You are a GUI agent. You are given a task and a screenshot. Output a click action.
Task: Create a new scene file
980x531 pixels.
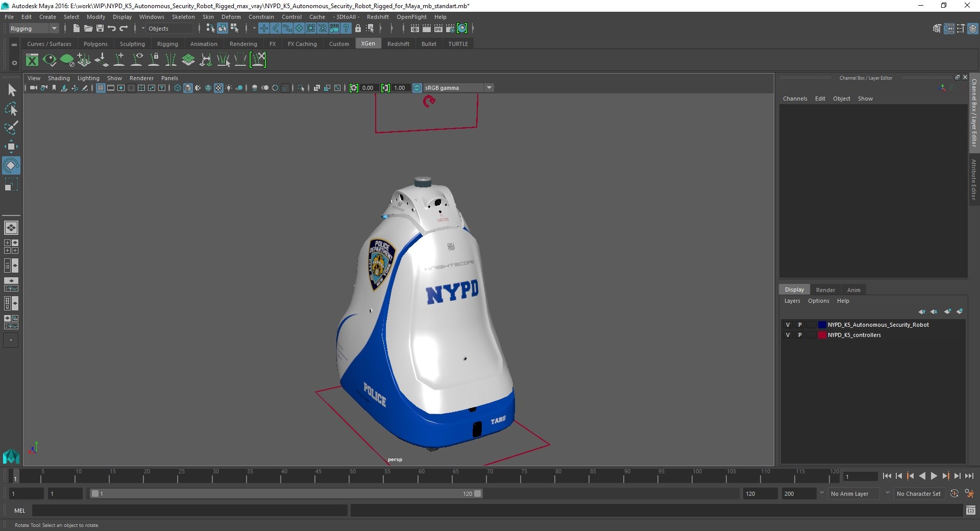[77, 29]
